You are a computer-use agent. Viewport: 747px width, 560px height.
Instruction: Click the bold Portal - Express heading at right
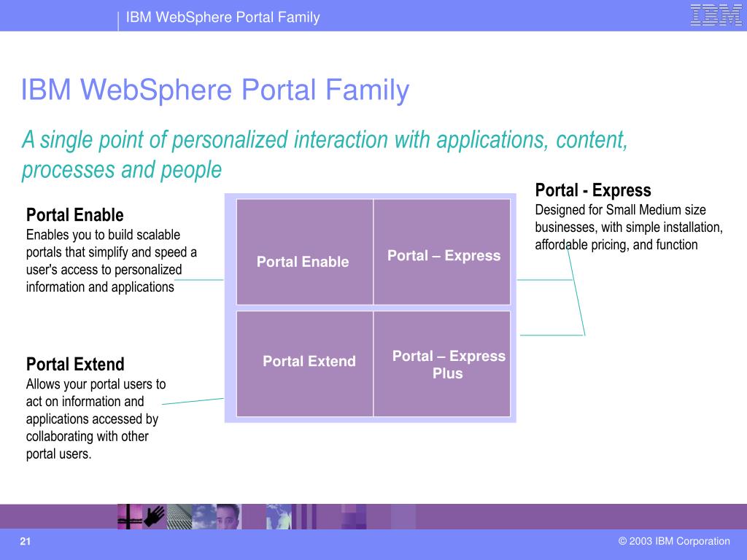tap(593, 190)
